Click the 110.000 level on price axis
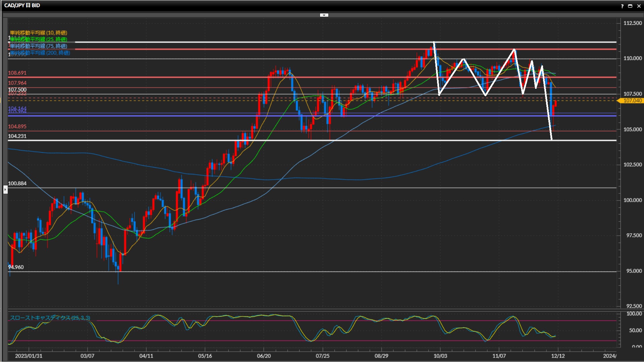Screen dimensions: 644x362 pos(632,58)
